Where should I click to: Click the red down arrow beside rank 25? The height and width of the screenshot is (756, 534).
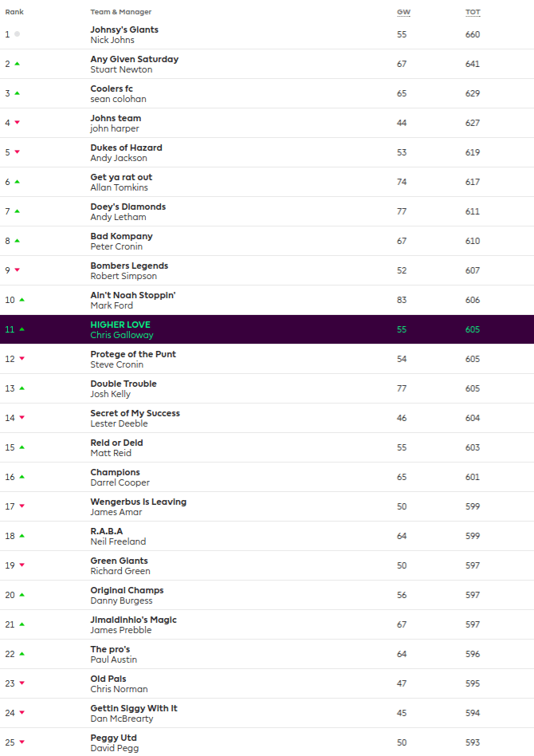click(x=22, y=742)
